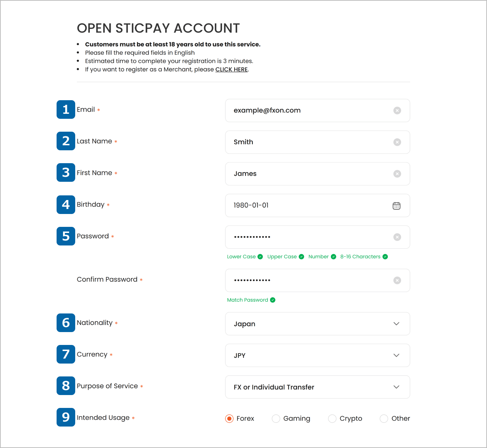This screenshot has height=448, width=487.
Task: Follow the CLICK HERE merchant link
Action: coord(231,69)
